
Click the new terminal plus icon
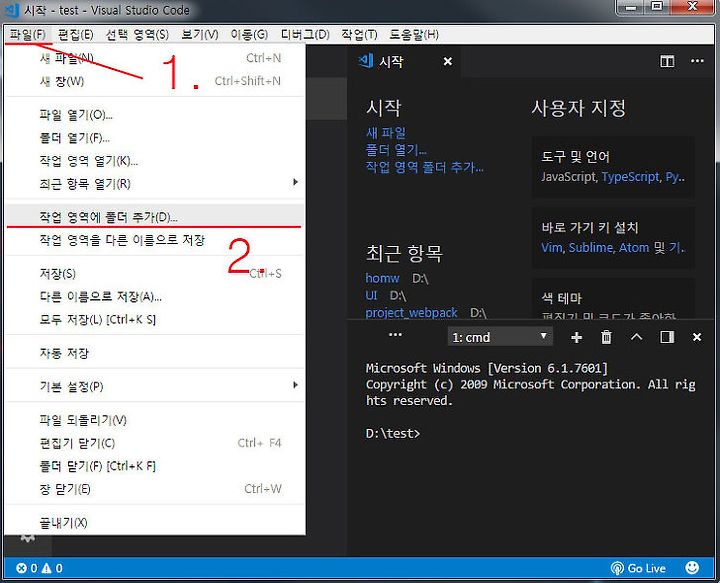coord(576,337)
